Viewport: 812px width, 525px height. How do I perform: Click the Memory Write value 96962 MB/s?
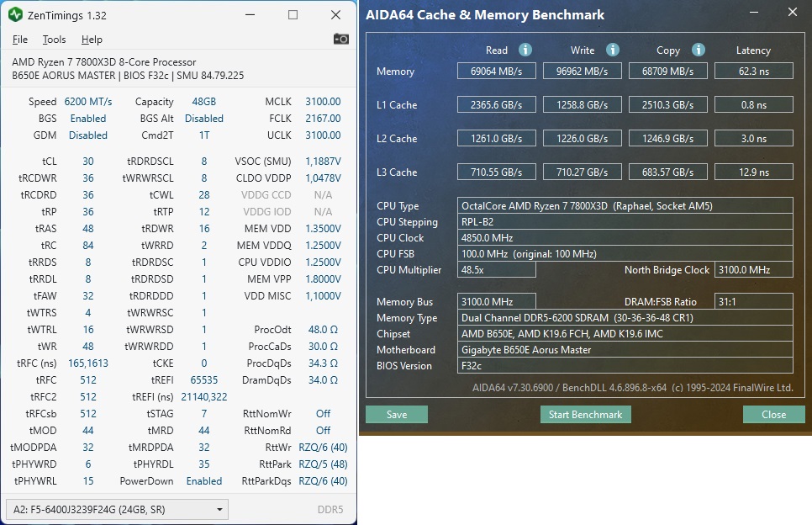582,71
